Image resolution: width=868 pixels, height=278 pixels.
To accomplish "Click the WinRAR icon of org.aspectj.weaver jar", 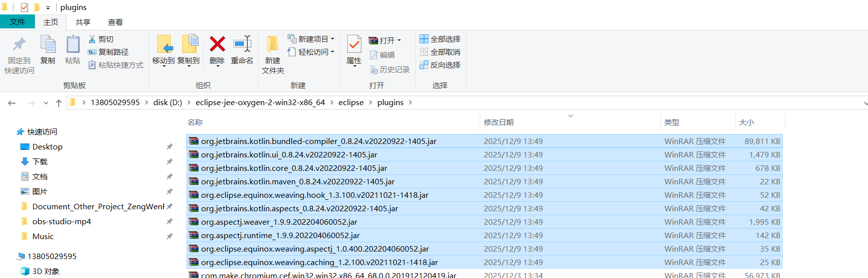I will click(x=194, y=222).
